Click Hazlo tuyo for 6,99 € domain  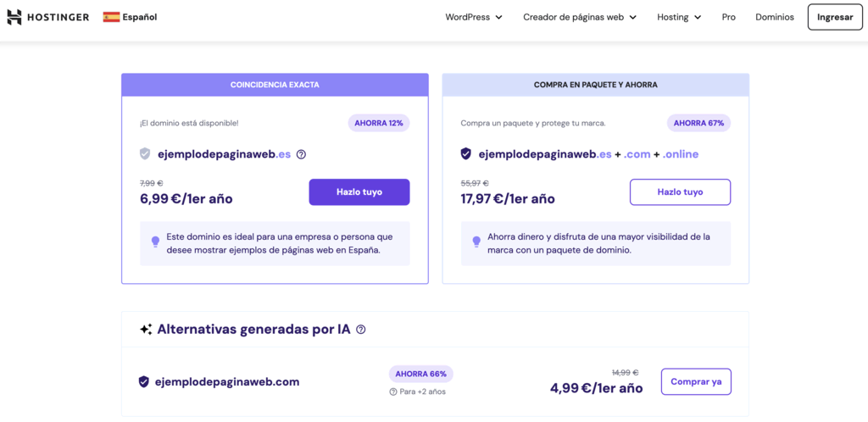pos(359,192)
